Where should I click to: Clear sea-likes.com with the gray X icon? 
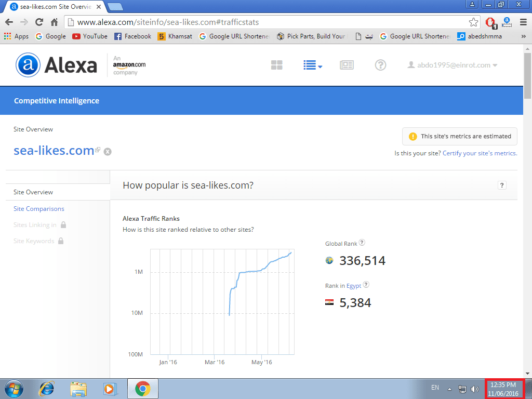pos(108,152)
